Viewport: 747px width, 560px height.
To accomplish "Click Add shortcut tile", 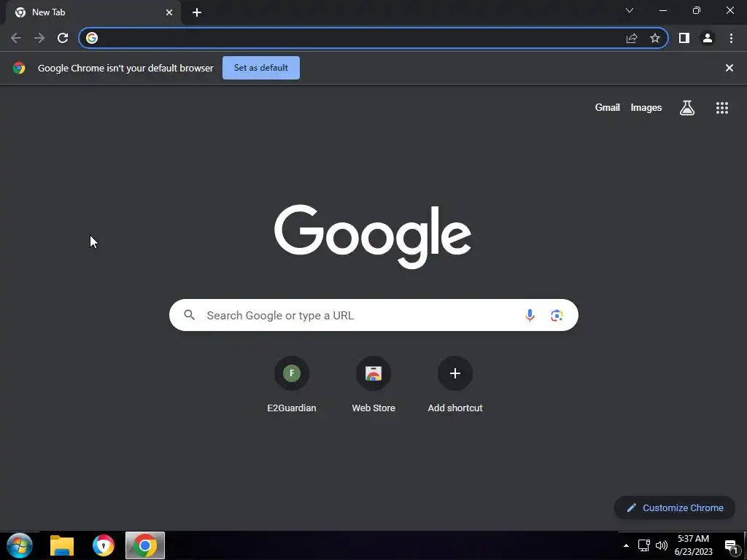I will point(455,385).
